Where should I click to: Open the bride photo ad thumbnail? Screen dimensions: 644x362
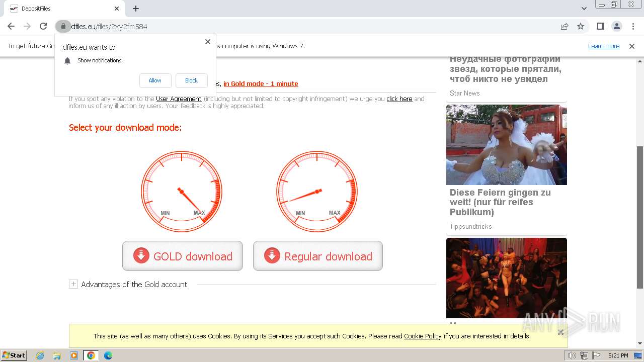coord(507,145)
